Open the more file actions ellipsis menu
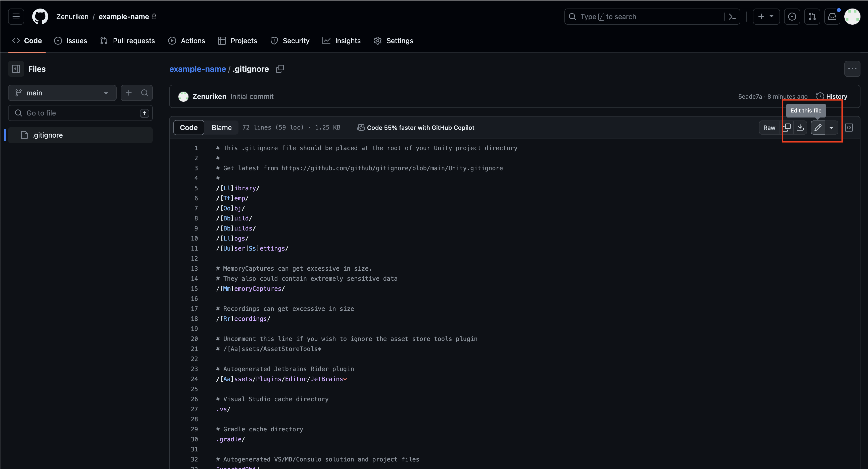 (852, 69)
